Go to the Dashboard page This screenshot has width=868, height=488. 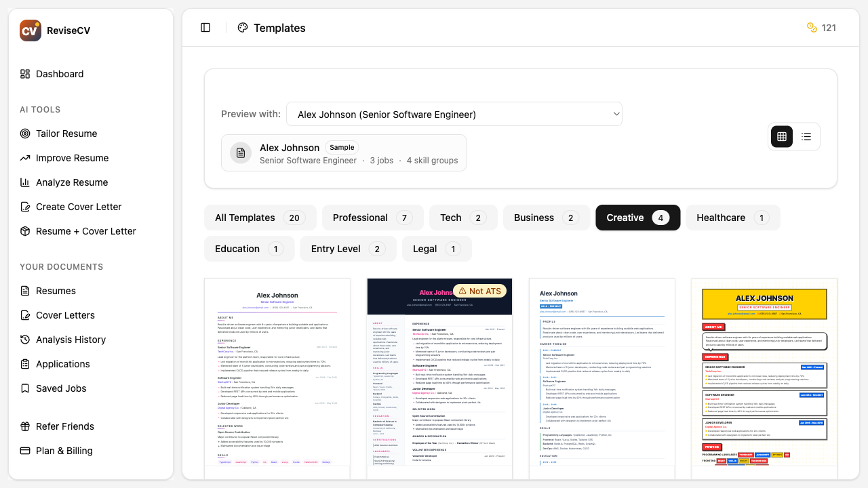60,74
